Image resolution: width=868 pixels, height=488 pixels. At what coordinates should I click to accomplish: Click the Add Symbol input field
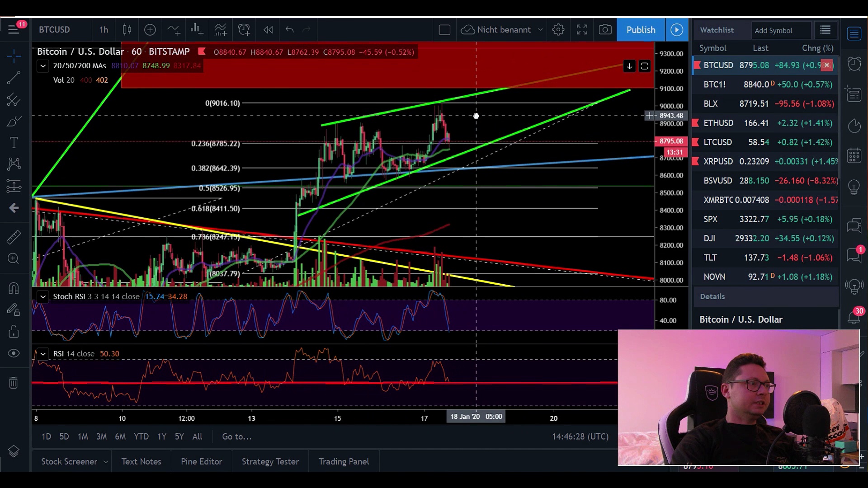(x=781, y=30)
